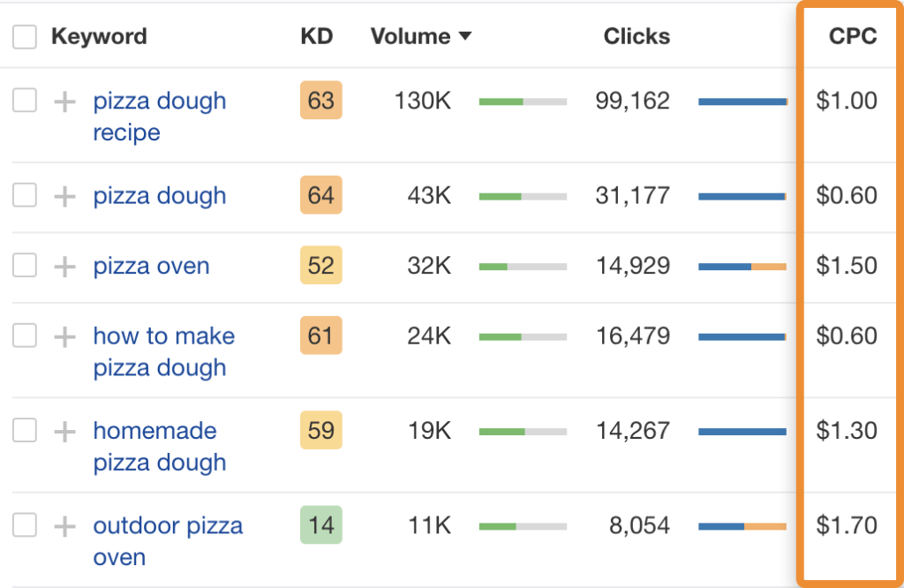The image size is (904, 588).
Task: Click the KD column header
Action: pyautogui.click(x=317, y=36)
